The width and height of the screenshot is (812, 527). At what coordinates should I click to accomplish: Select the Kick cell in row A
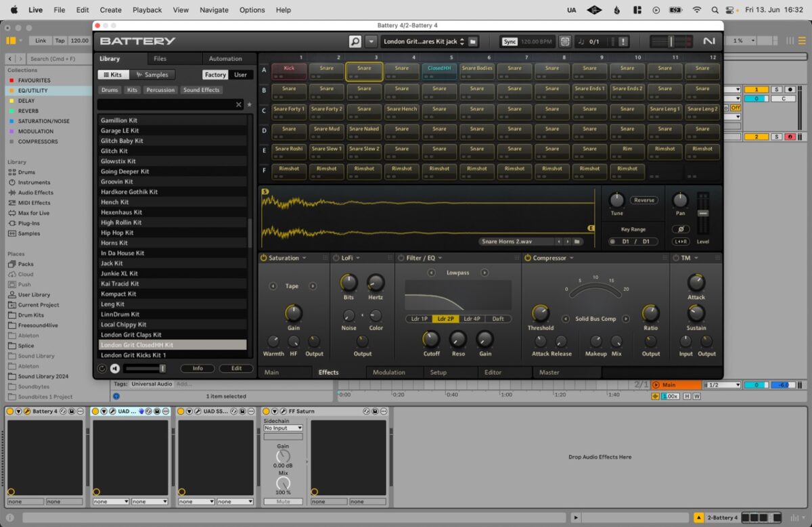pyautogui.click(x=290, y=70)
